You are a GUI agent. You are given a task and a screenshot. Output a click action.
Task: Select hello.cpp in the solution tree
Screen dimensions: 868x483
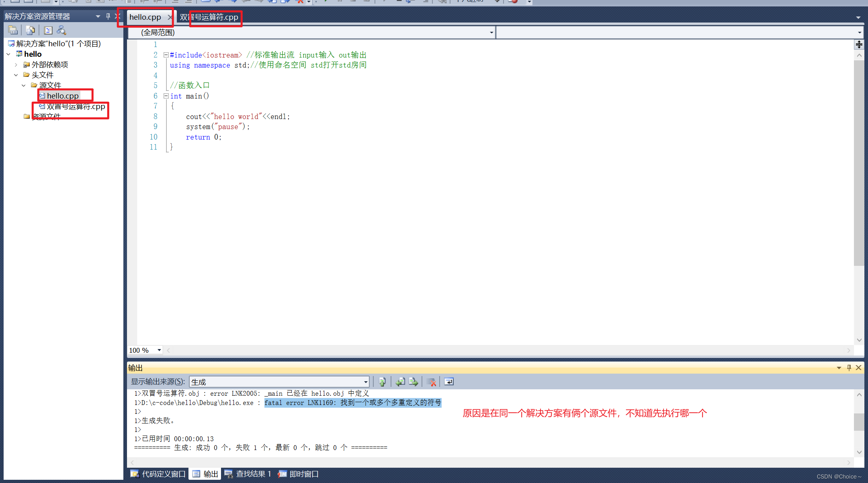tap(63, 96)
